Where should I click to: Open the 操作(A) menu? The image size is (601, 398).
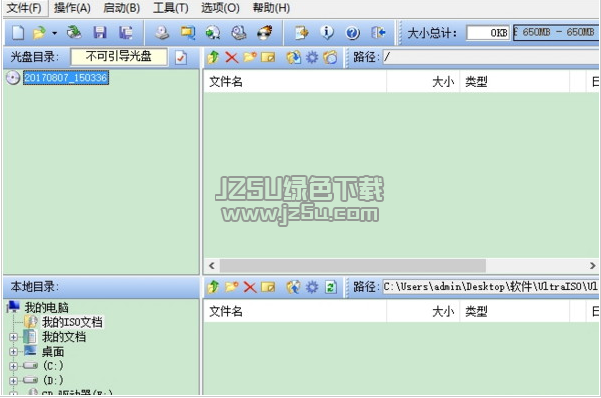tap(72, 8)
